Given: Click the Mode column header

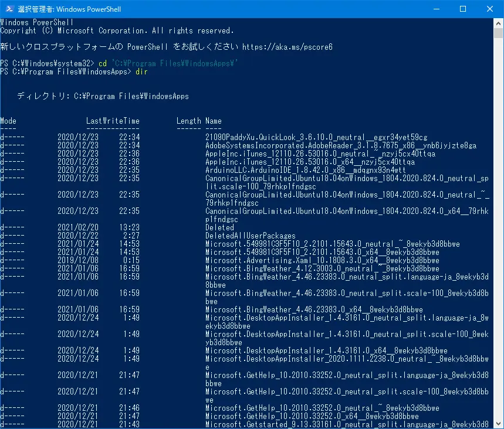Looking at the screenshot, I should (8, 121).
